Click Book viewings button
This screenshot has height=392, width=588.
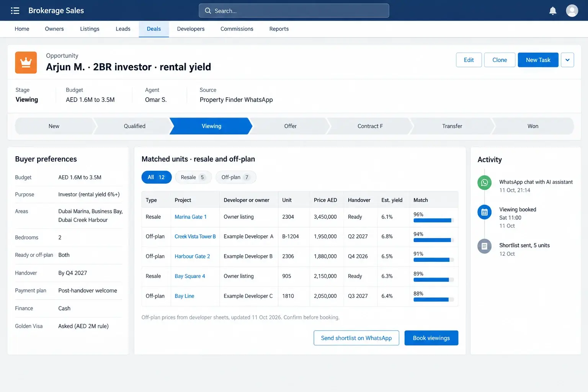[x=431, y=338]
